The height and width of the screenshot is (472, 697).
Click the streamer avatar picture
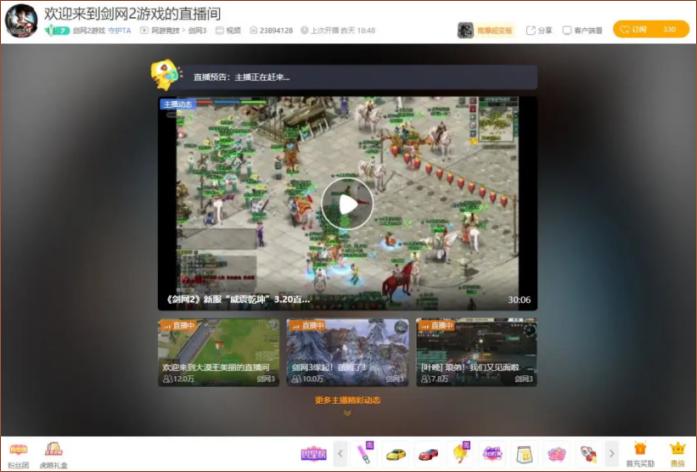(21, 21)
